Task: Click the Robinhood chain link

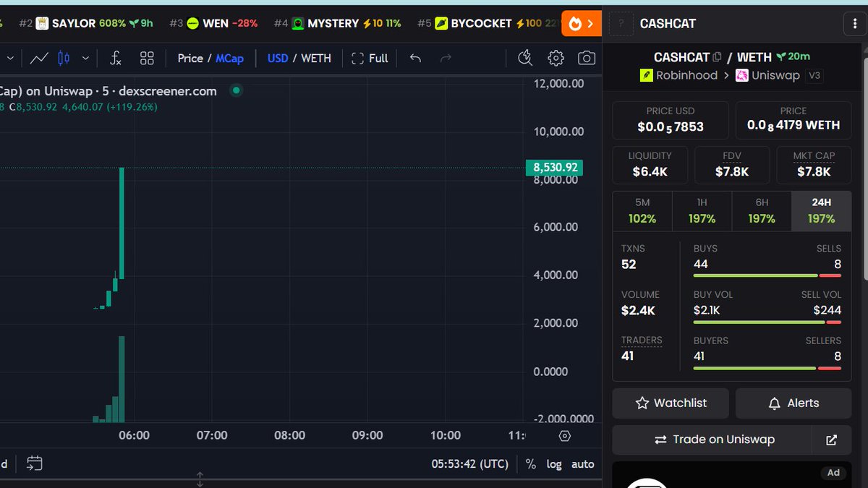Action: pos(679,75)
